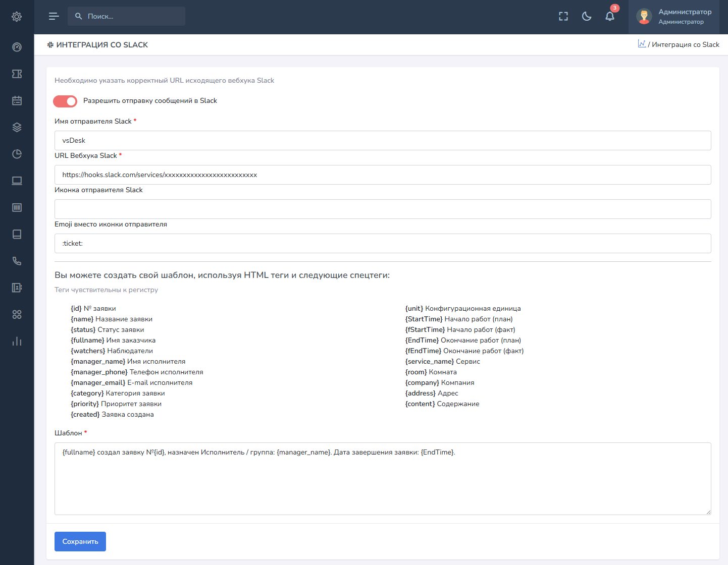Screen dimensions: 728x565
Task: Focus the Шаблон template text area
Action: click(x=383, y=478)
